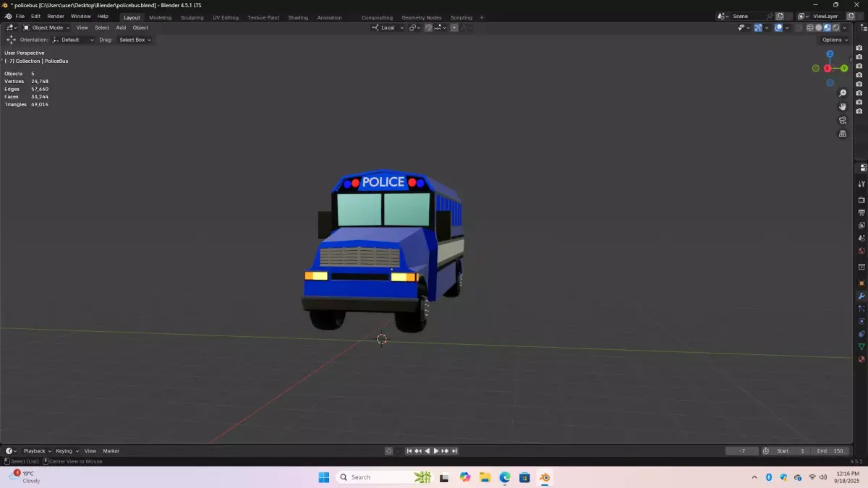Open the Object properties orange square tab
Image resolution: width=868 pixels, height=488 pixels.
point(861,283)
